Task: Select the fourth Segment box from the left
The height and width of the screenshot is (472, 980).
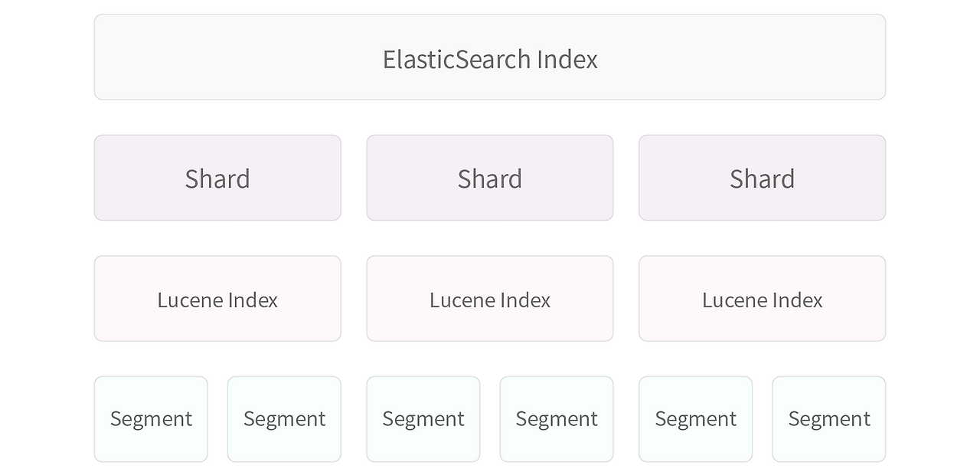Action: (557, 418)
